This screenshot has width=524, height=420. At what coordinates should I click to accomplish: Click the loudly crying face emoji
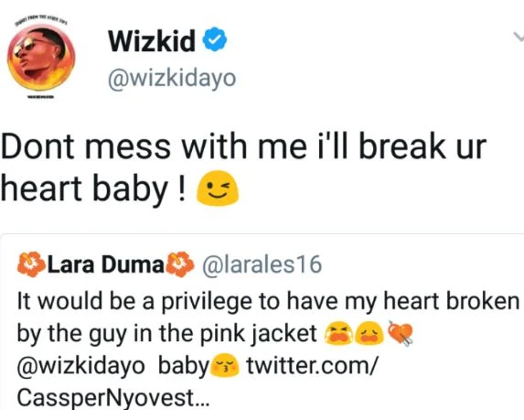[338, 333]
